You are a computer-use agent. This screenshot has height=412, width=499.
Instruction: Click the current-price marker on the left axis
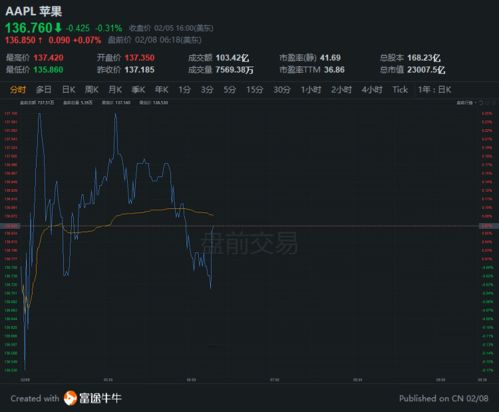10,226
